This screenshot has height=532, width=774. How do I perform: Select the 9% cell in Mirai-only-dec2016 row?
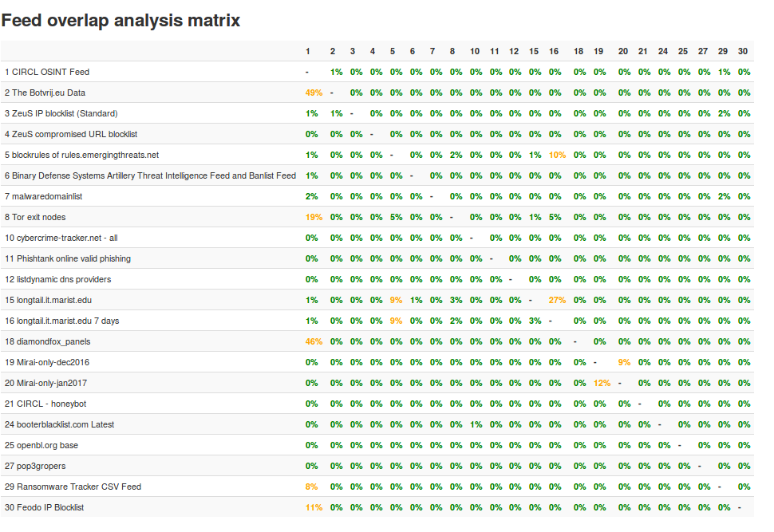point(624,362)
